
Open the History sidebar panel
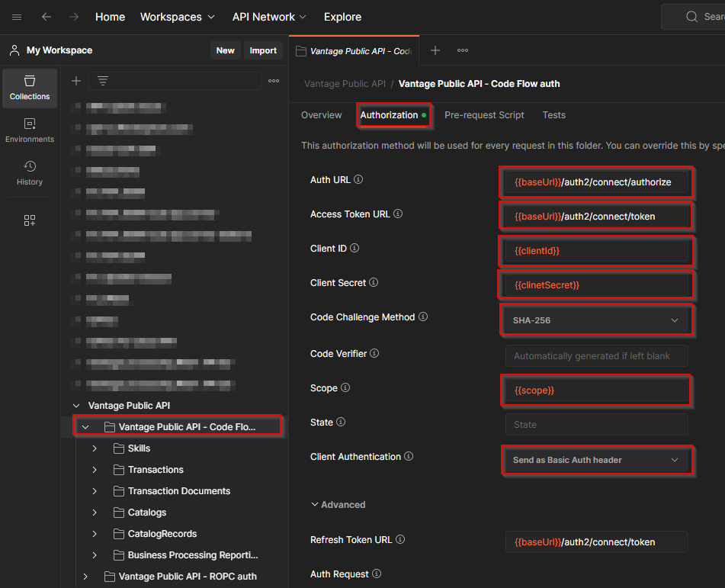click(30, 173)
